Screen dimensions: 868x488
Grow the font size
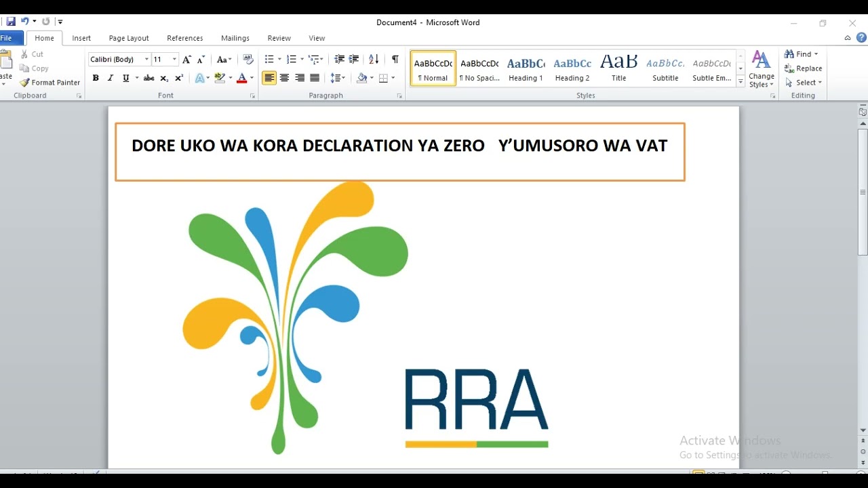[x=186, y=60]
